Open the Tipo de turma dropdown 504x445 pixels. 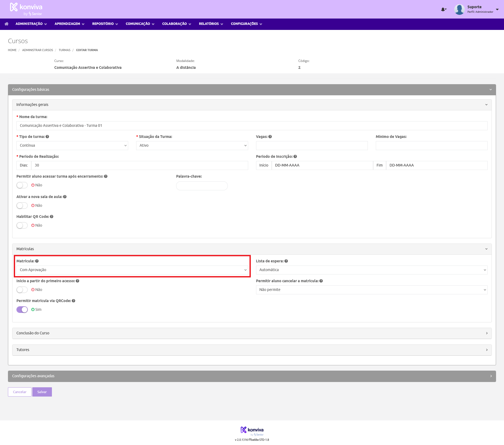coord(72,146)
